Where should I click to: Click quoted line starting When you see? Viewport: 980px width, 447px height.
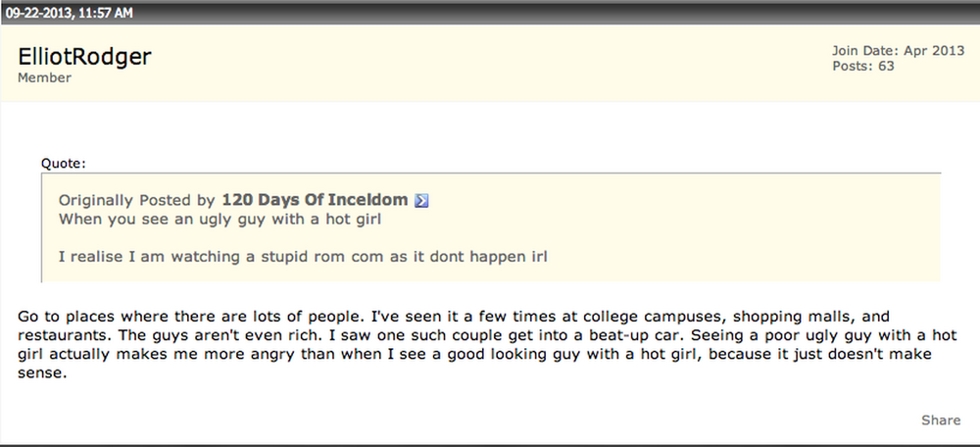click(x=220, y=220)
